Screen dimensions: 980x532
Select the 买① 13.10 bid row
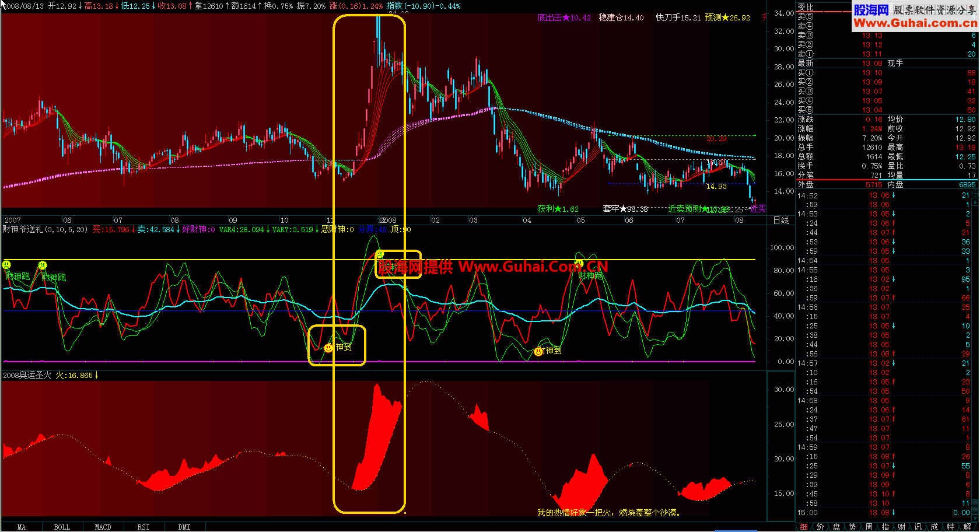887,73
